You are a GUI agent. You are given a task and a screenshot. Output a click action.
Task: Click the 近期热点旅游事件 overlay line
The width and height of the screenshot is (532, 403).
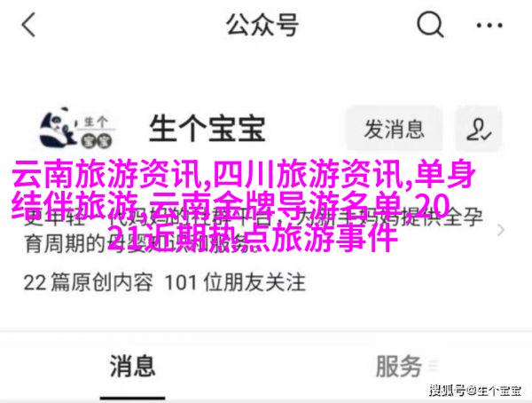274,237
